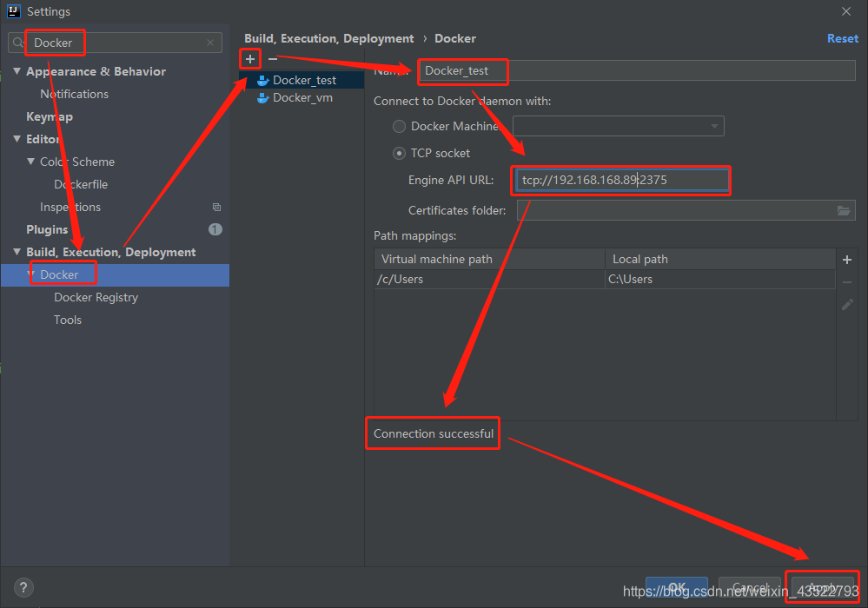Click the Name field with Docker_test

click(x=637, y=71)
